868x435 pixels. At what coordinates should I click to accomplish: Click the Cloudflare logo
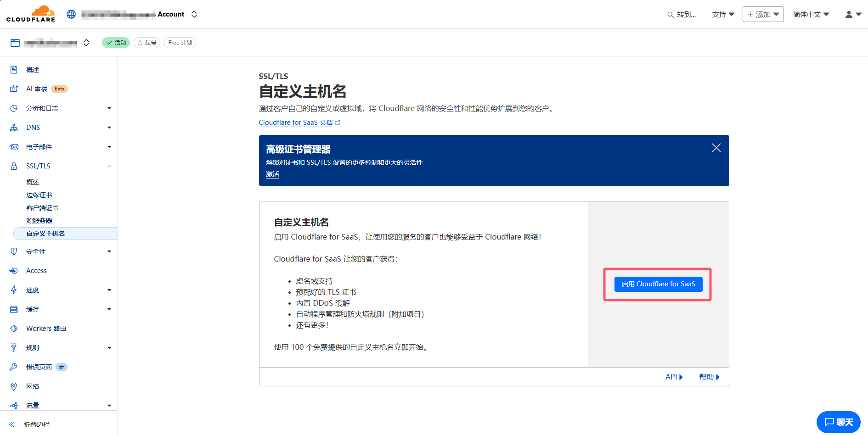(x=31, y=14)
